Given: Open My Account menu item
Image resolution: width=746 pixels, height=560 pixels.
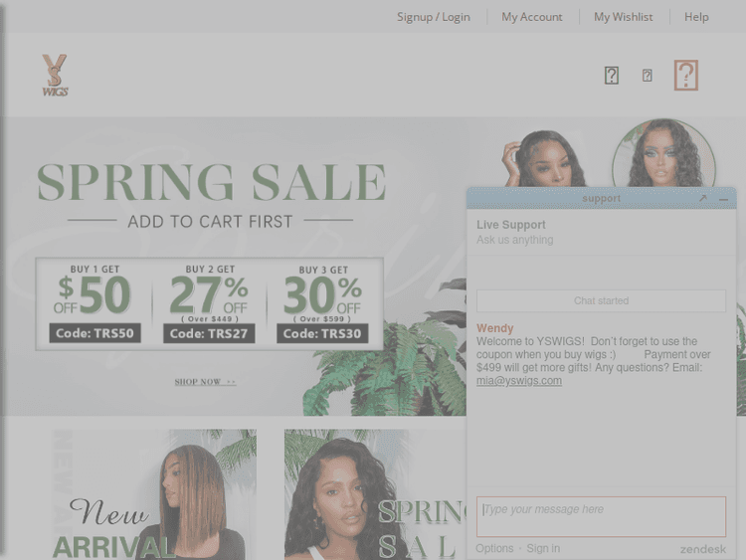Looking at the screenshot, I should tap(532, 17).
